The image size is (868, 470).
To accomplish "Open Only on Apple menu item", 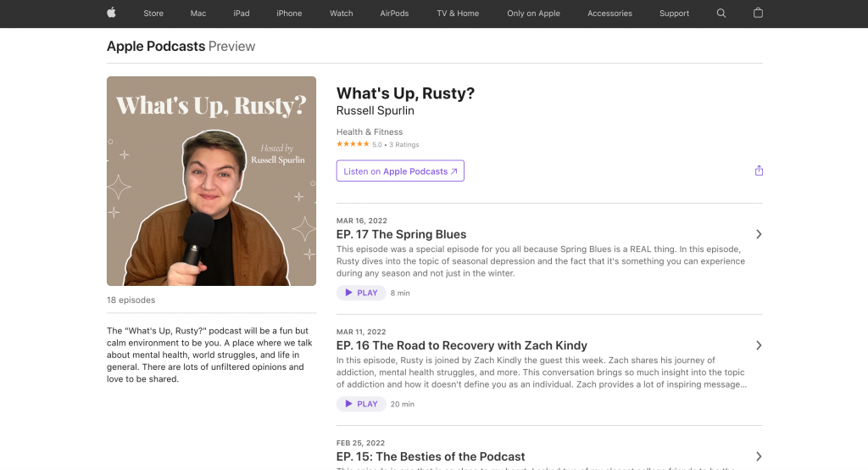I will [x=533, y=14].
